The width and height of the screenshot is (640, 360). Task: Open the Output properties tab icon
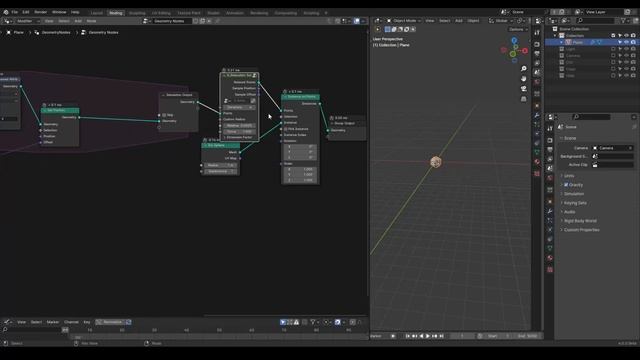[550, 150]
